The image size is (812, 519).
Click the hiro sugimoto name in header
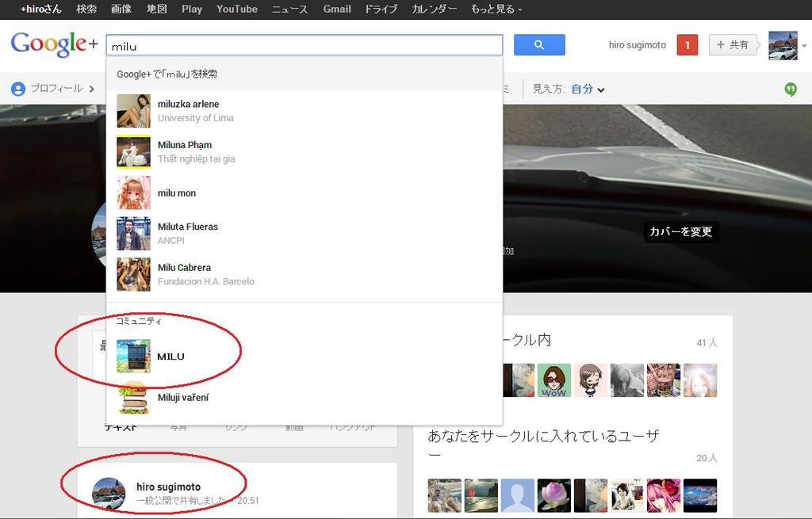coord(638,45)
